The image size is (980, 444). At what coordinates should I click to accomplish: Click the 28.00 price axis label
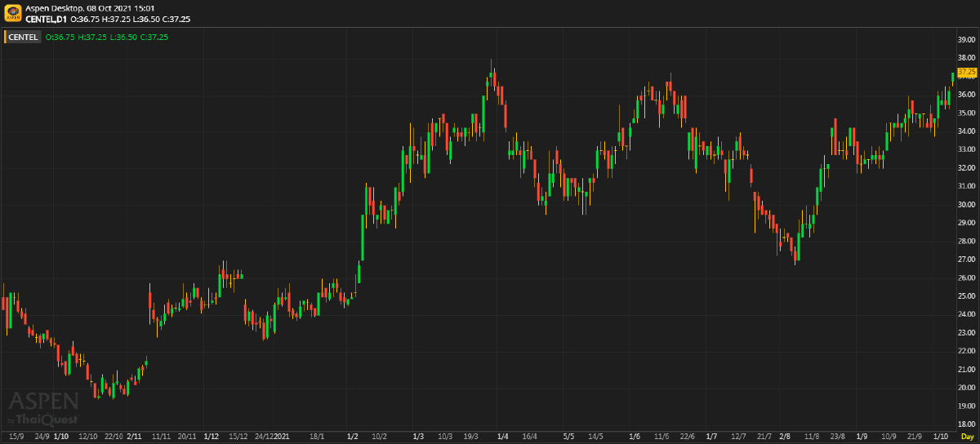pyautogui.click(x=967, y=242)
